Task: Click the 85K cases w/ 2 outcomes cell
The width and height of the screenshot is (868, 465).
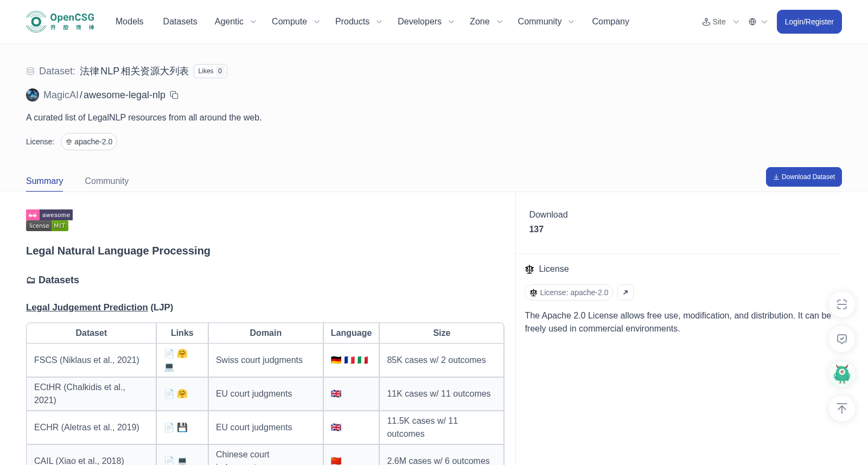Action: (x=442, y=360)
